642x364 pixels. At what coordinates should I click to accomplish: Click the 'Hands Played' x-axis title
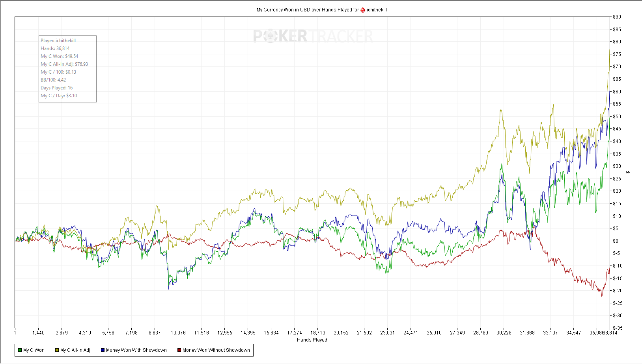(x=312, y=340)
